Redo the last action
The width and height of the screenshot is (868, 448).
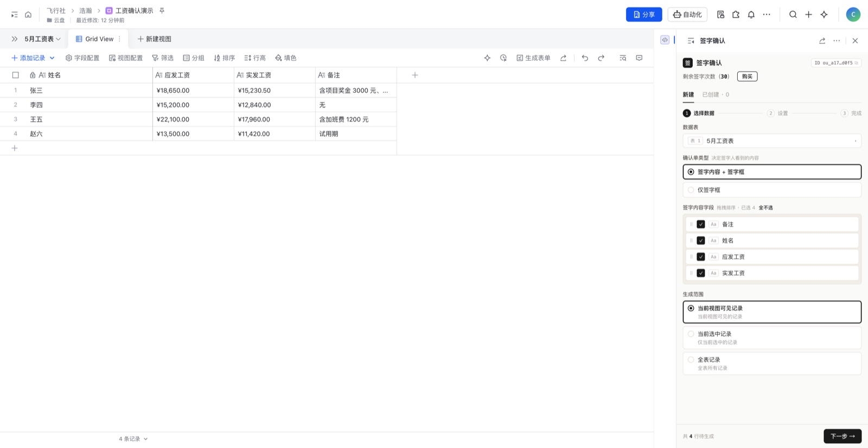(x=601, y=58)
